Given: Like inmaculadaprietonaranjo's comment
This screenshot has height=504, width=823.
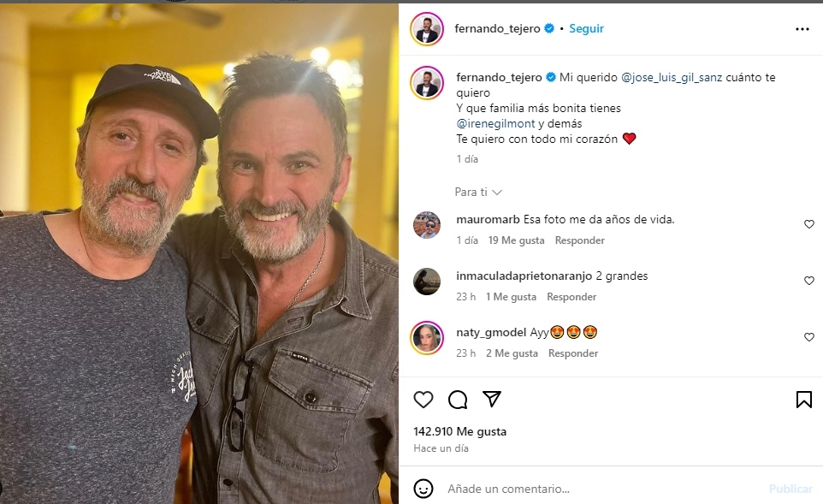Looking at the screenshot, I should coord(808,281).
